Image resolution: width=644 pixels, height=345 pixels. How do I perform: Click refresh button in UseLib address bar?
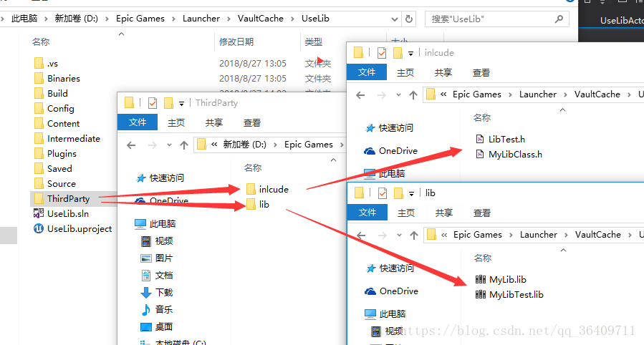pos(408,19)
